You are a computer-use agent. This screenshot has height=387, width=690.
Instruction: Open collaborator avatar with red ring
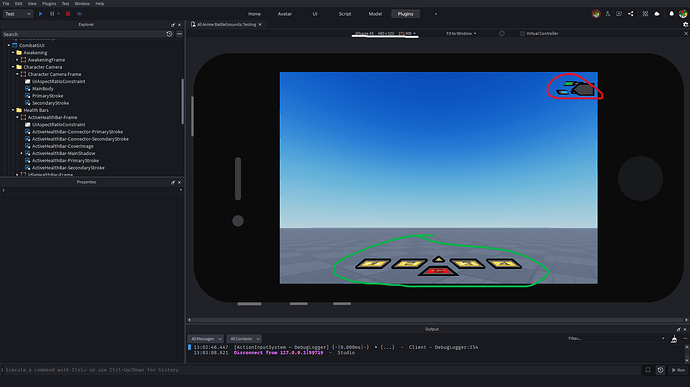(596, 14)
